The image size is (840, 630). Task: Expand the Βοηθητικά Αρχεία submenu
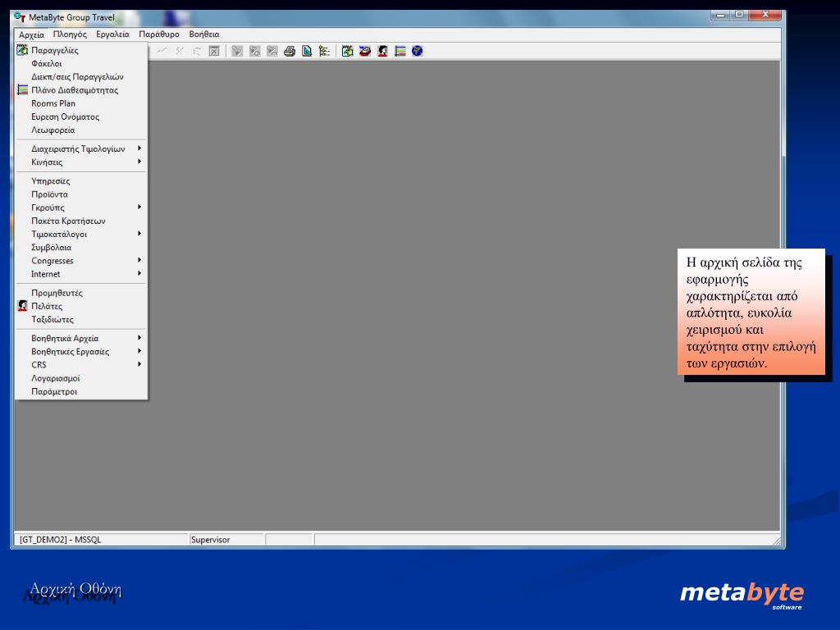click(x=81, y=339)
